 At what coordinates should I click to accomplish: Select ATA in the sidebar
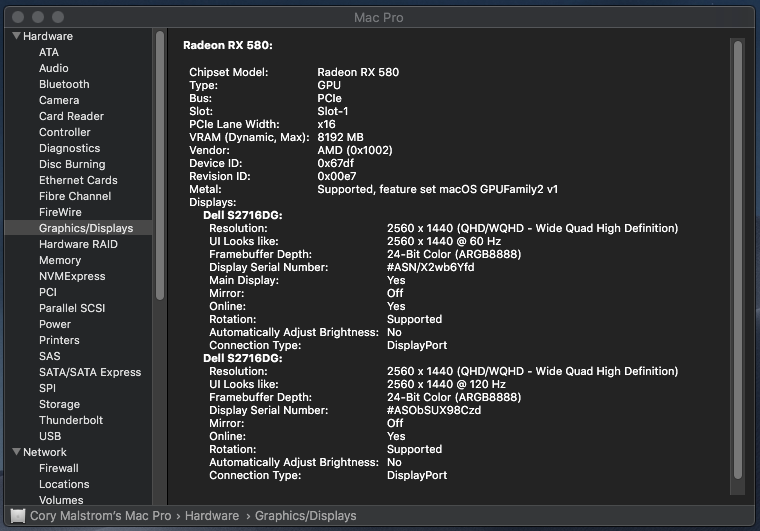pyautogui.click(x=48, y=52)
